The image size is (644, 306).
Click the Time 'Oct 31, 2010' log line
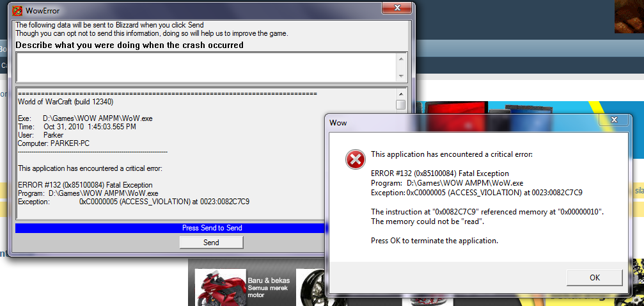click(x=77, y=127)
